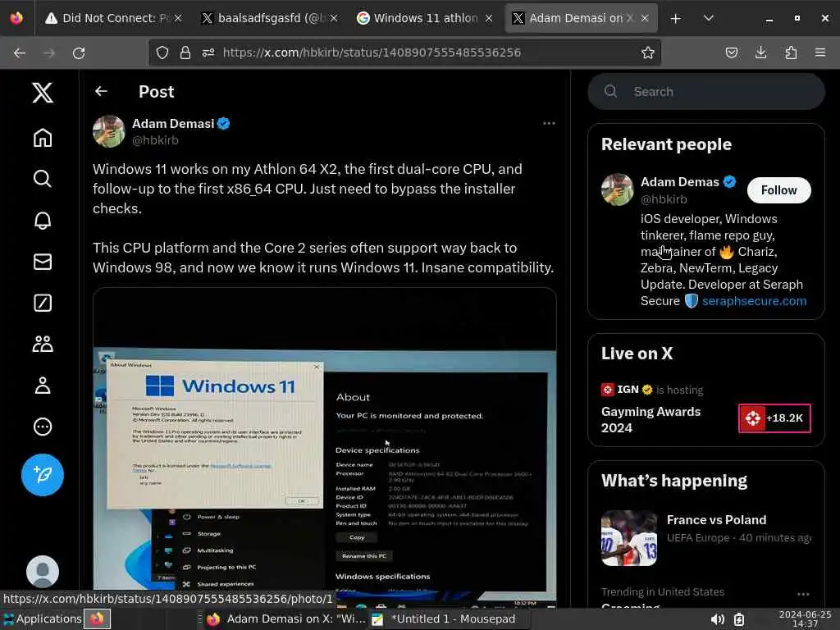Close the Did Not Connect tab
This screenshot has height=630, width=840.
[x=178, y=18]
